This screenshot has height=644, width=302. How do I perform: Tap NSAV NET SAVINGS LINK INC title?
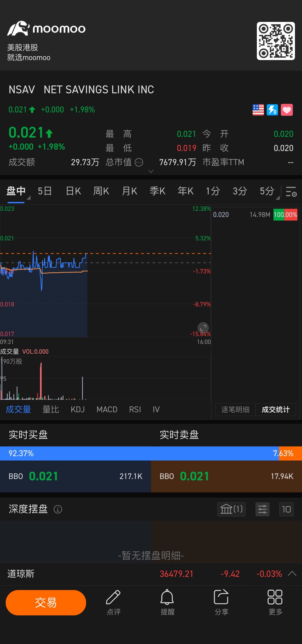[x=81, y=90]
